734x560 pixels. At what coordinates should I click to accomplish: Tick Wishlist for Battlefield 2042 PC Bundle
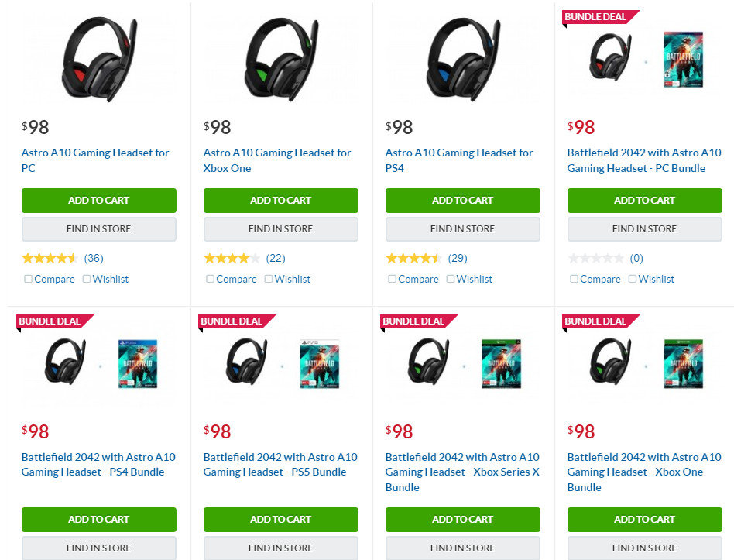tap(633, 279)
